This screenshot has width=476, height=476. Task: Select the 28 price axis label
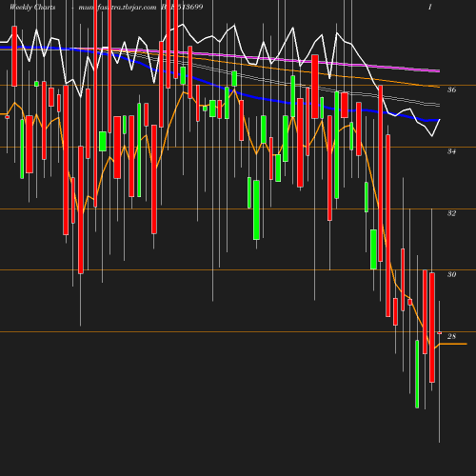coord(451,336)
